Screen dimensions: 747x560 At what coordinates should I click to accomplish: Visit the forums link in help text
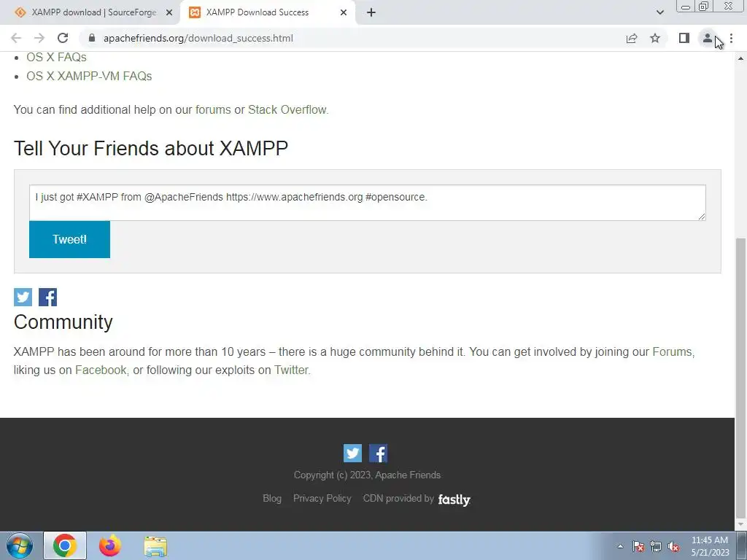pyautogui.click(x=213, y=109)
